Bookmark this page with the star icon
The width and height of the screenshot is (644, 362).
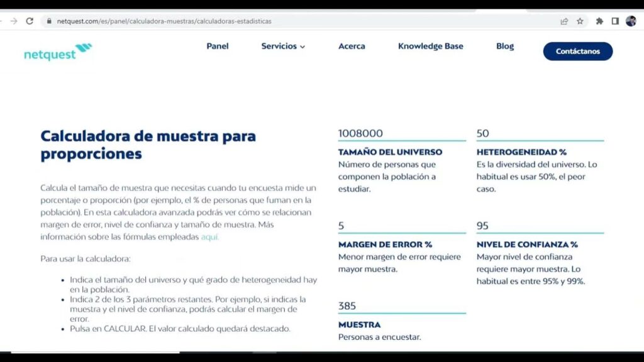pyautogui.click(x=580, y=21)
